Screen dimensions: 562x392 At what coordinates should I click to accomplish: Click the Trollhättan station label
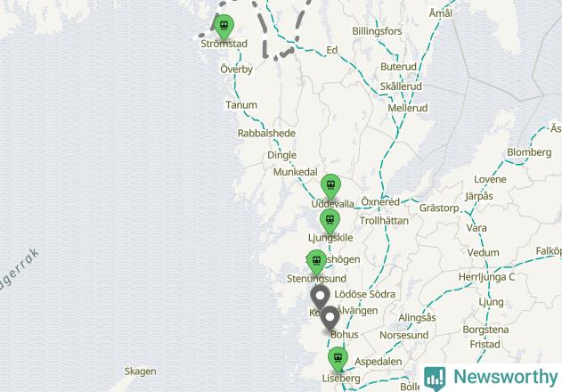(x=384, y=221)
